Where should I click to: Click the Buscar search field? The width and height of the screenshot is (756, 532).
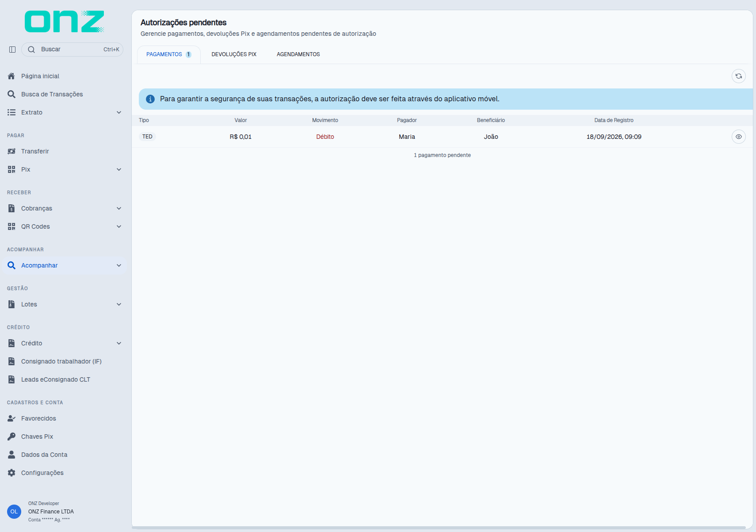tap(72, 50)
